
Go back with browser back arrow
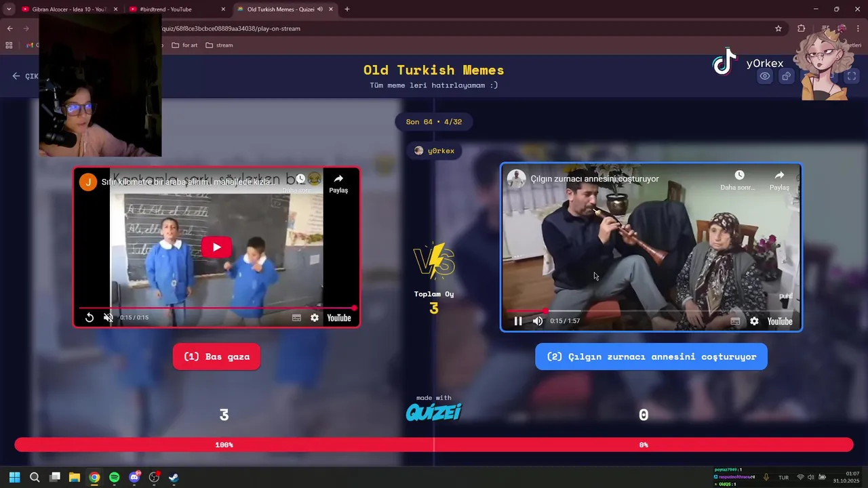(9, 28)
